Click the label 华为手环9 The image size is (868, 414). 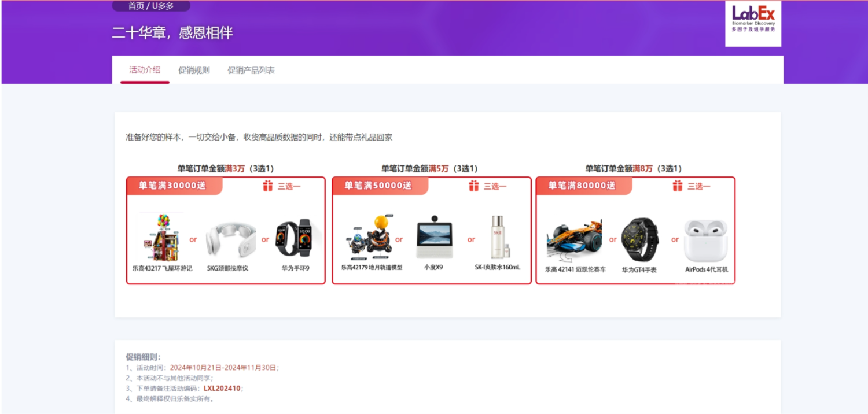click(x=296, y=268)
